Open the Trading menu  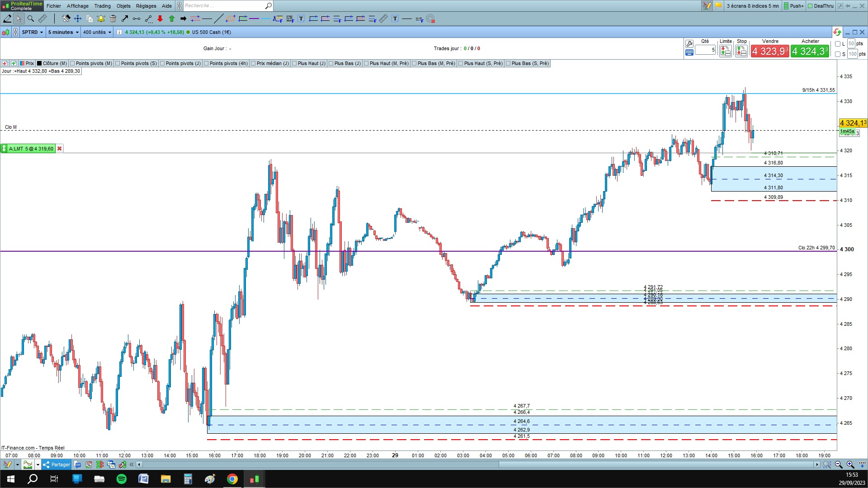(x=102, y=6)
